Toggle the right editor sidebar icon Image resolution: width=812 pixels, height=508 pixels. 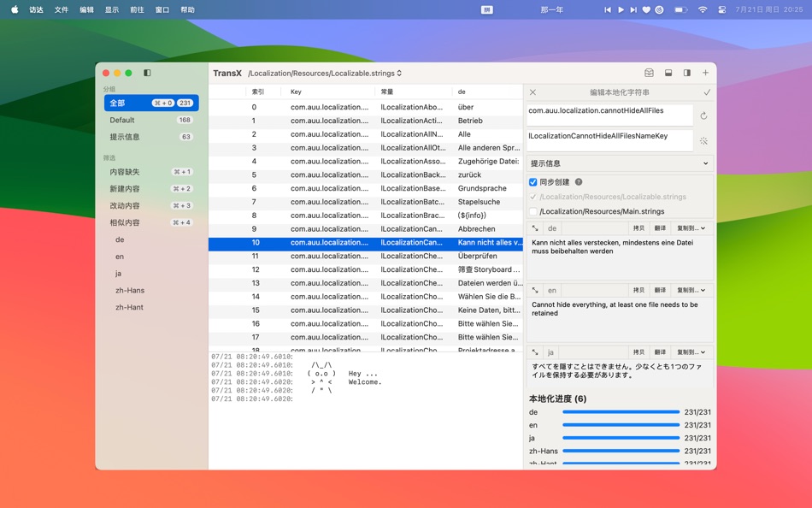point(685,74)
